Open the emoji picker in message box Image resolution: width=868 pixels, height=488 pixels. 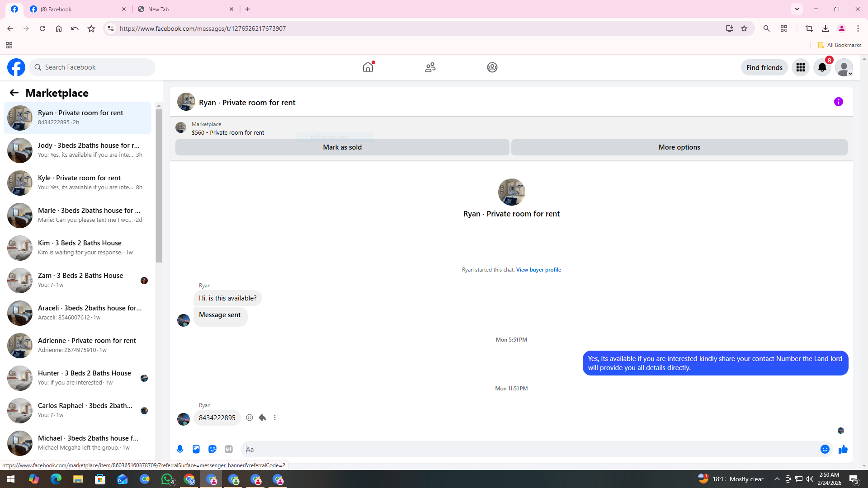[x=825, y=449]
